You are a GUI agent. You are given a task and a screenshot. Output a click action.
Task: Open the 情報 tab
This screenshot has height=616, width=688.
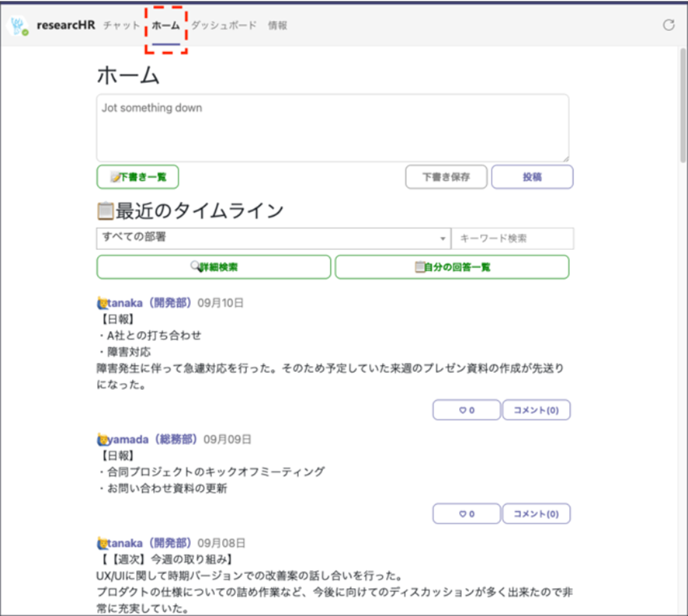pyautogui.click(x=277, y=26)
